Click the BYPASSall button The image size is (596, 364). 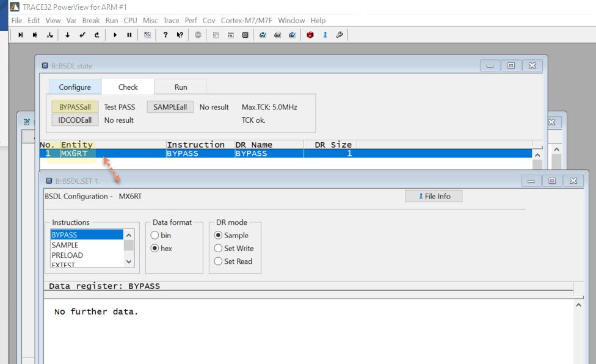pos(75,107)
